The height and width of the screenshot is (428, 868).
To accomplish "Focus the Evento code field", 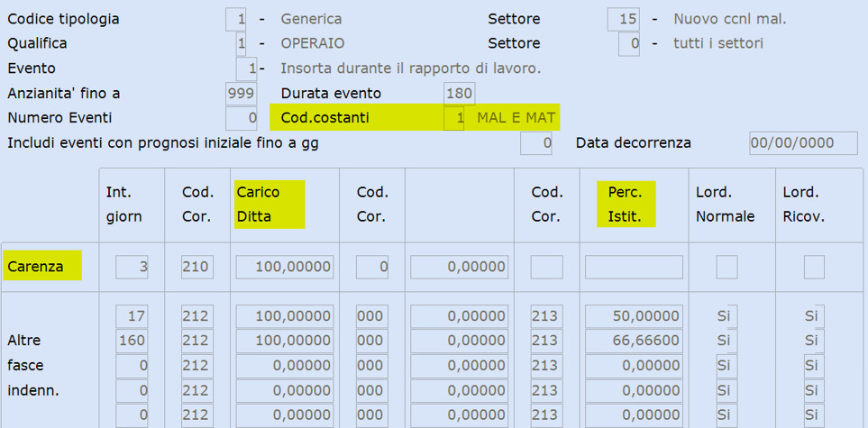I will (x=246, y=68).
